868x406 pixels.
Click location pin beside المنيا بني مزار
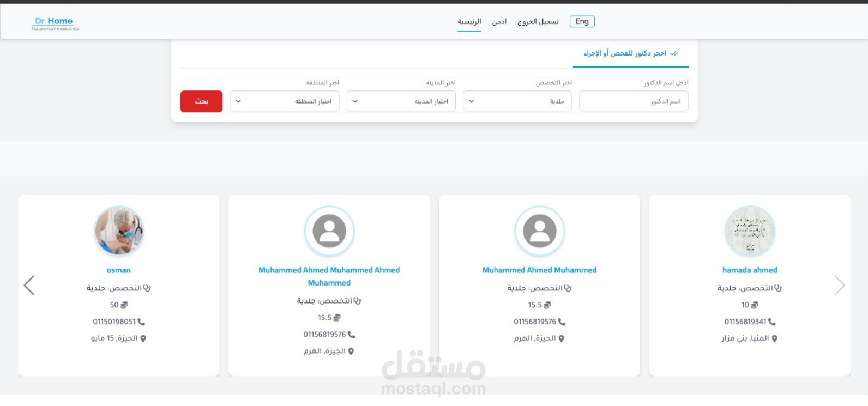(775, 339)
